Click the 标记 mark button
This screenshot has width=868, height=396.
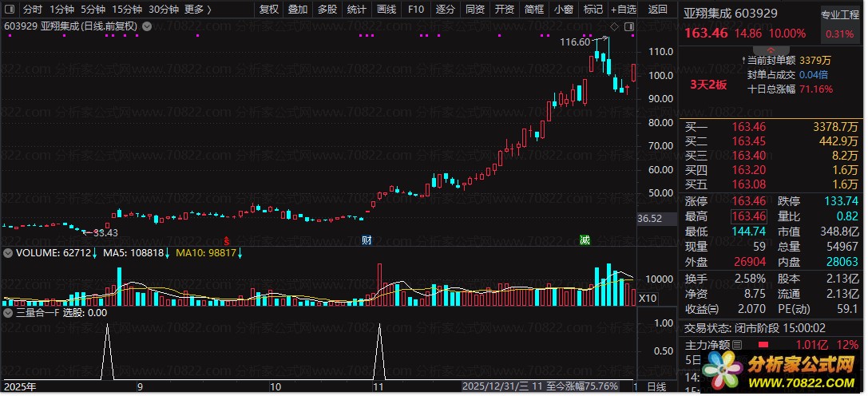[593, 9]
